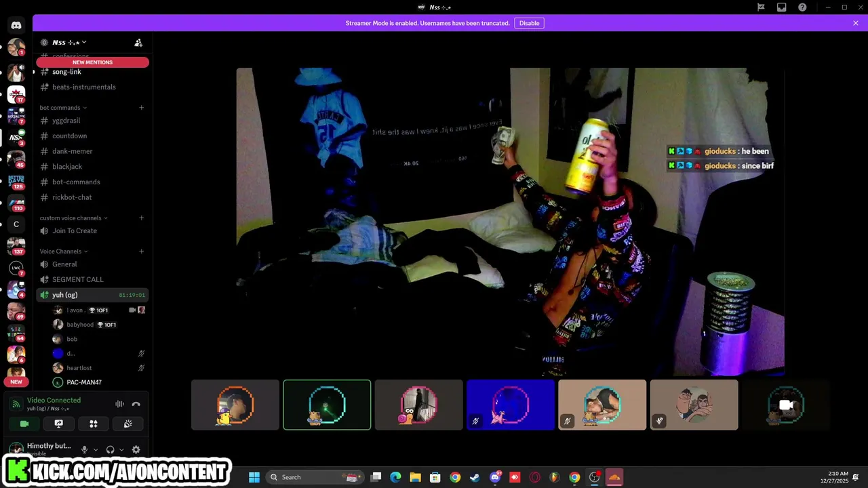Click the Windows taskbar Search box
Viewport: 868px width, 488px height.
click(x=314, y=477)
